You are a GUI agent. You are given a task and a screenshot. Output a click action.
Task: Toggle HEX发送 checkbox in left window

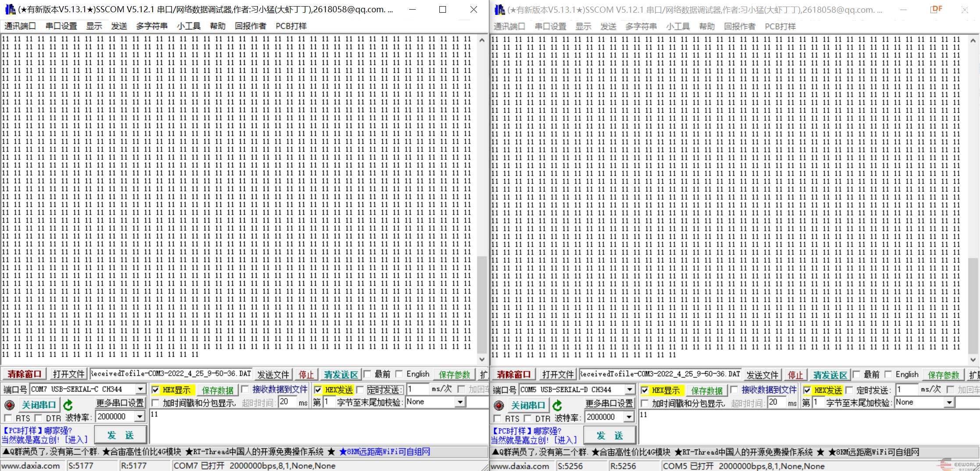click(x=318, y=390)
